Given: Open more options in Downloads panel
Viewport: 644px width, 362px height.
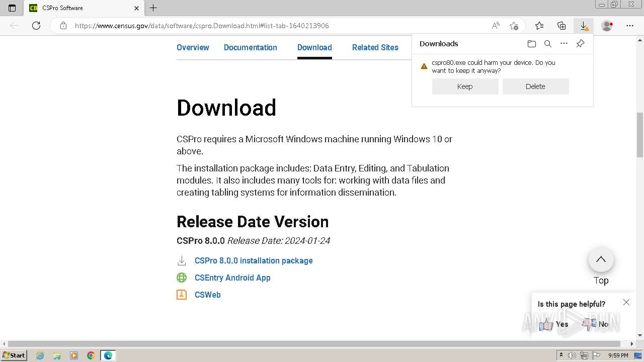Looking at the screenshot, I should [x=564, y=44].
